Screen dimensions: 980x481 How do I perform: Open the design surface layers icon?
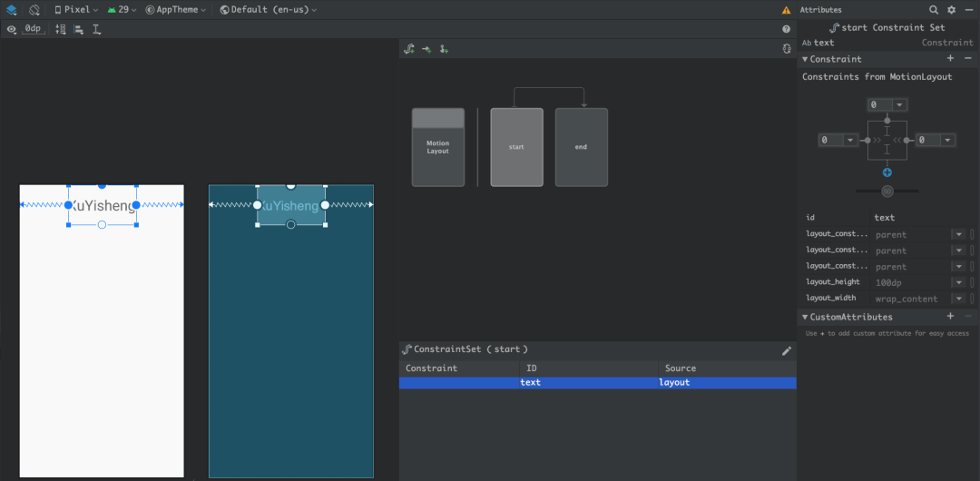tap(12, 10)
